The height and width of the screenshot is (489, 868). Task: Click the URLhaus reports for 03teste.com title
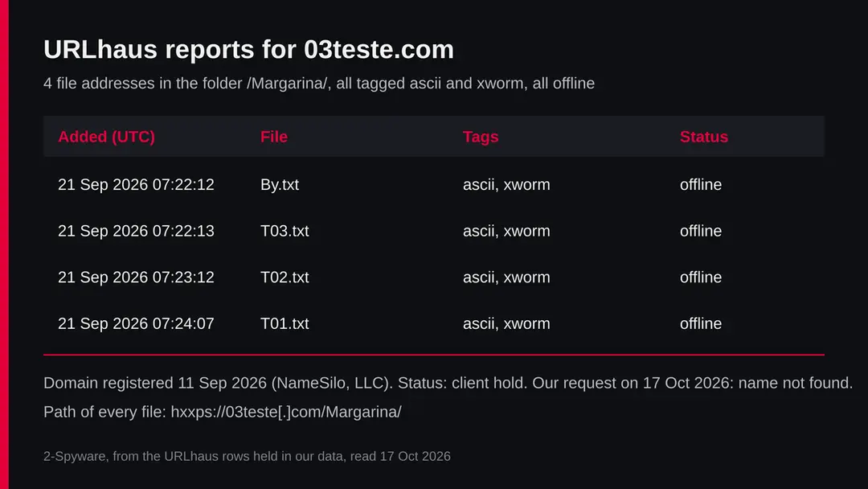[x=248, y=49]
